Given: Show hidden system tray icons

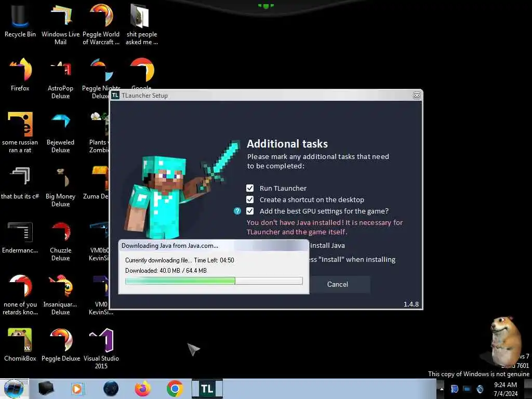Looking at the screenshot, I should 442,389.
